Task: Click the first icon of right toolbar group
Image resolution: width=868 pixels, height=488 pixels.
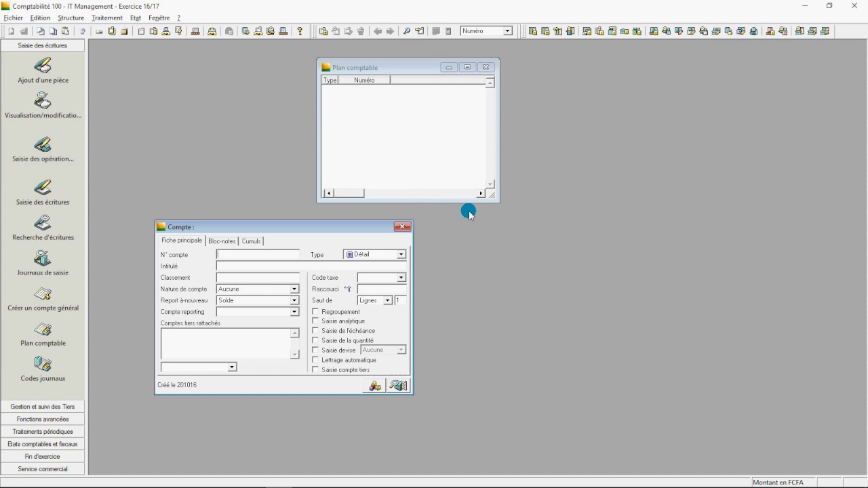Action: [x=532, y=31]
